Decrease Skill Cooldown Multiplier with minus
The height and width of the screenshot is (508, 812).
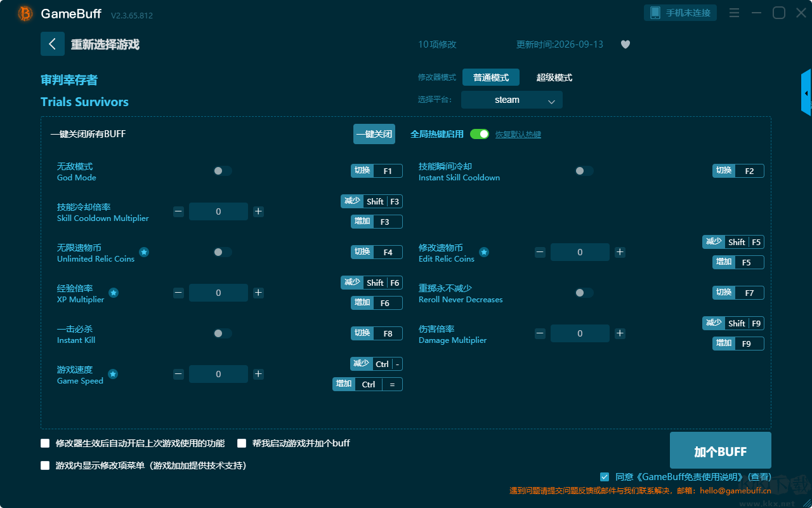click(x=178, y=211)
